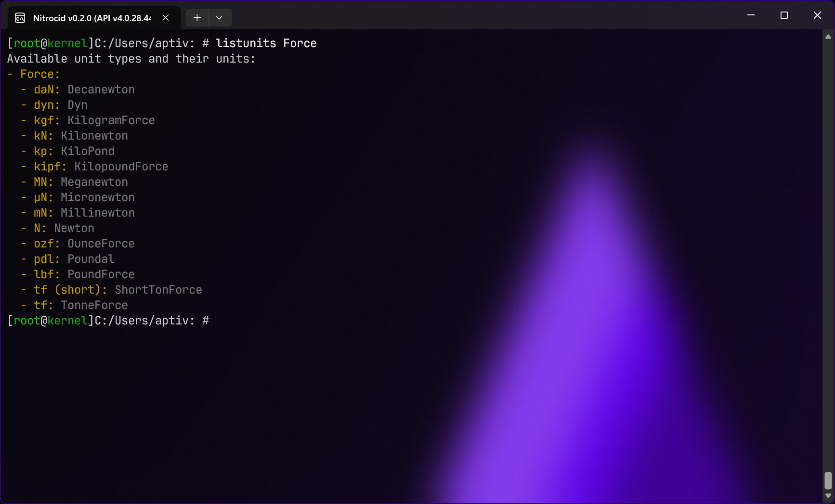Screen dimensions: 835x504
Task: Click the scrollbar down arrow
Action: [x=828, y=496]
